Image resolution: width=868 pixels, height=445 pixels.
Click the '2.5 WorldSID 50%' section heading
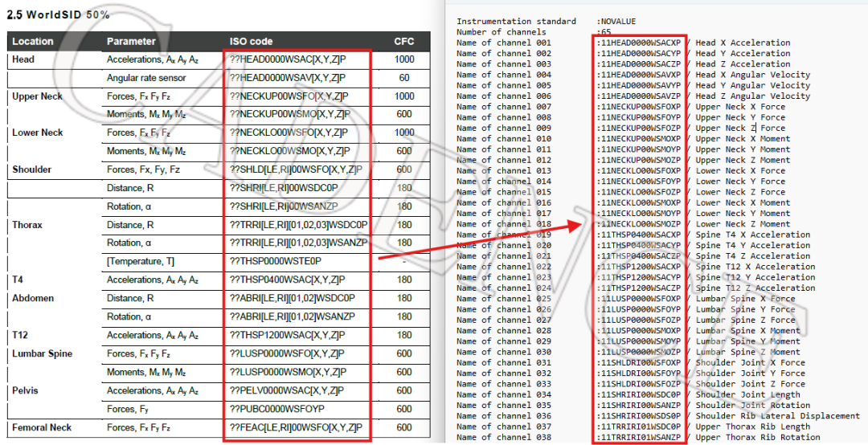(x=58, y=15)
